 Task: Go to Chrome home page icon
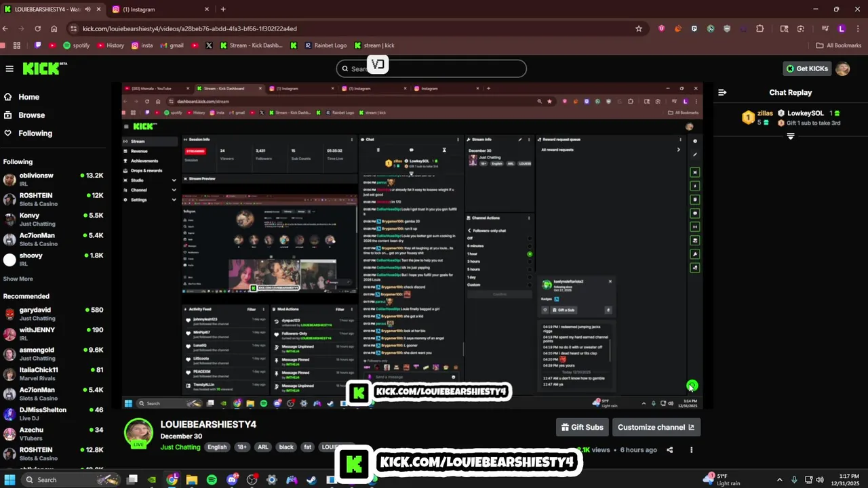[54, 28]
